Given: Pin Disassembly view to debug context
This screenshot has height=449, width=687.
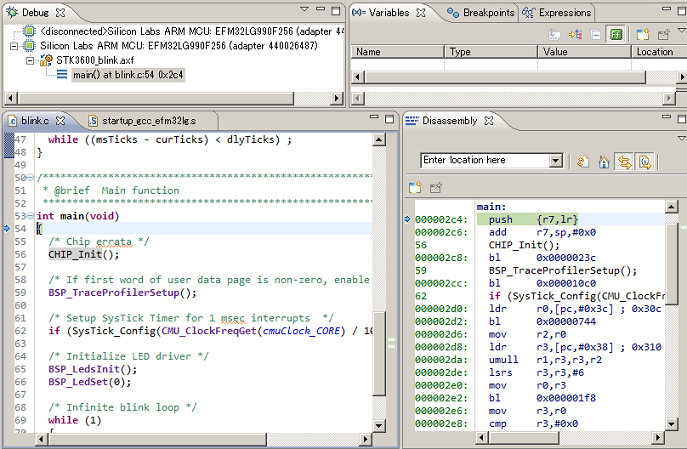Looking at the screenshot, I should 436,187.
